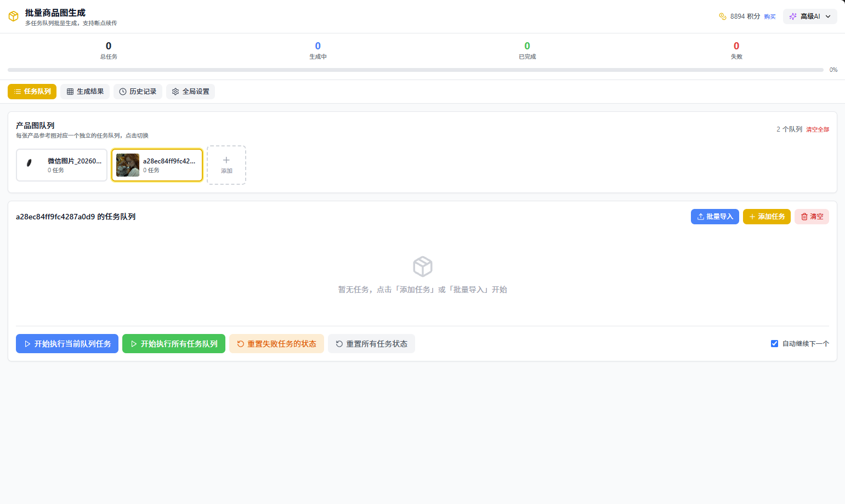The image size is (845, 504).
Task: Select the 微信图片_20260 queue thumbnail
Action: point(29,163)
